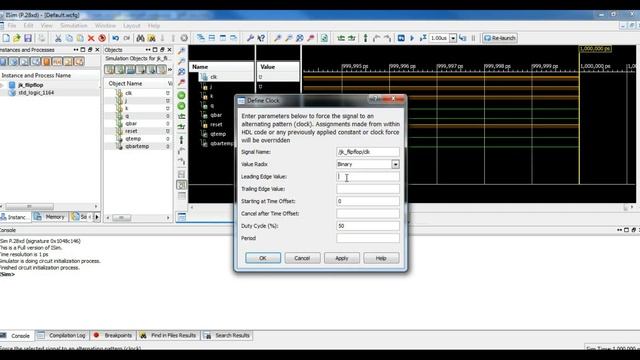This screenshot has width=640, height=360.
Task: Click the lower green circle icon in side toolbar
Action: click(182, 106)
